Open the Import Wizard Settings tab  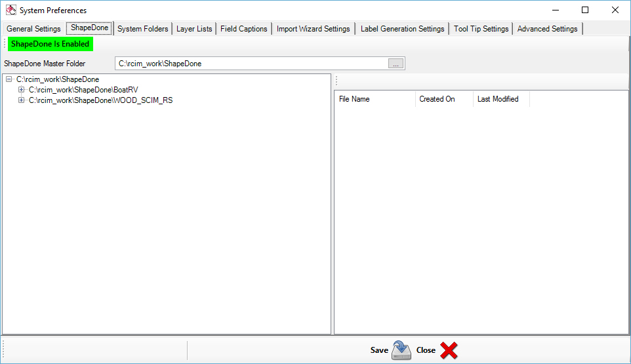coord(313,29)
